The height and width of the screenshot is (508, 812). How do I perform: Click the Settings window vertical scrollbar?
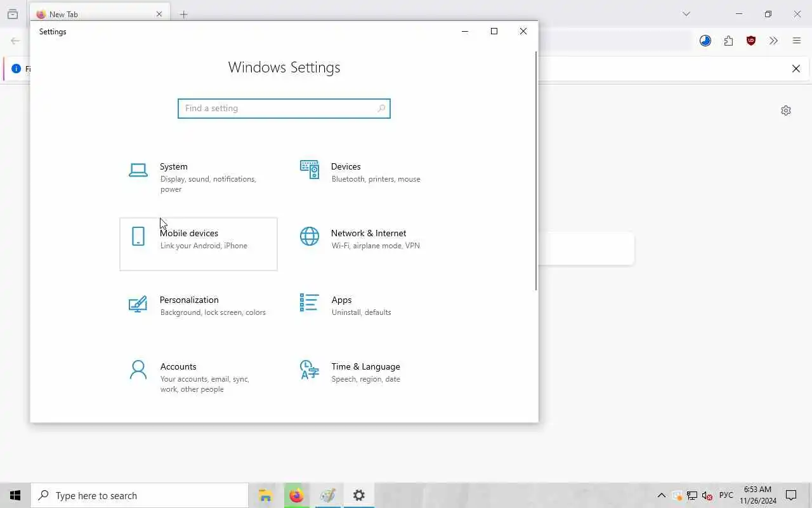click(536, 171)
